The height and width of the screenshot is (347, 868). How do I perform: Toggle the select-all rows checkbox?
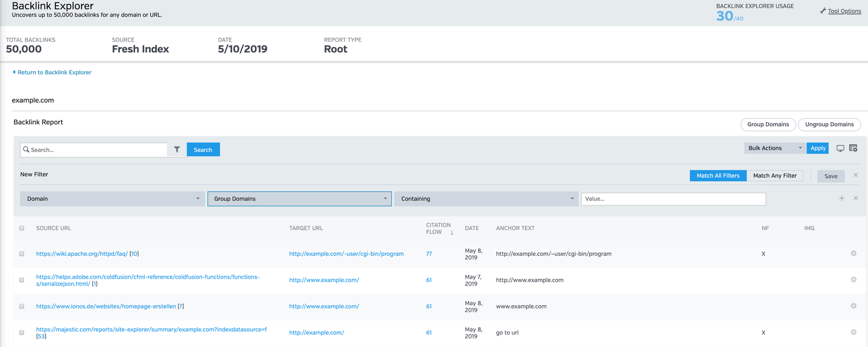click(x=22, y=228)
